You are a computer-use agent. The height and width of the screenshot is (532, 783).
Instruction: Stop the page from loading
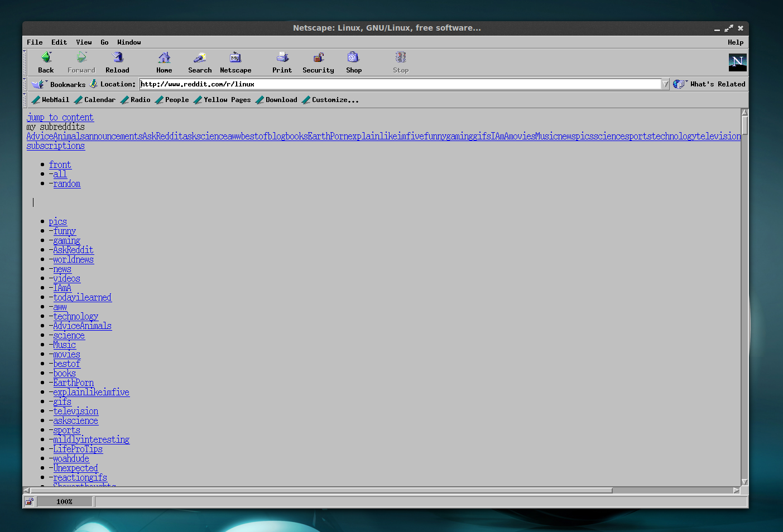401,62
